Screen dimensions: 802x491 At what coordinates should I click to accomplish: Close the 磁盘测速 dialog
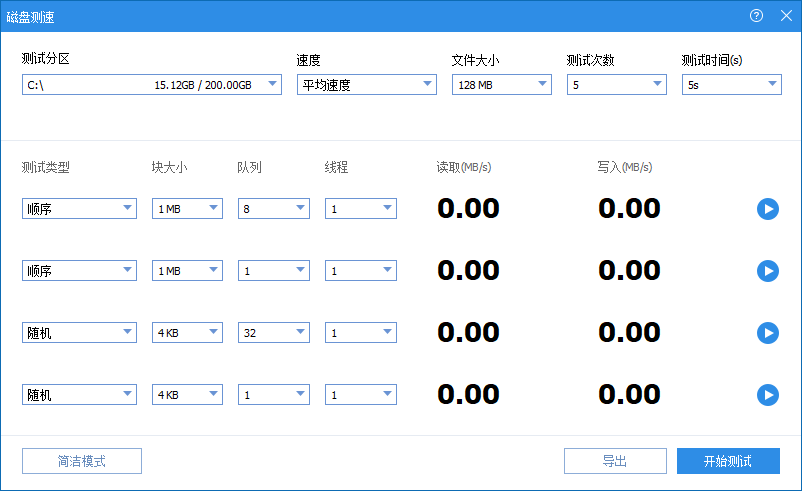787,16
